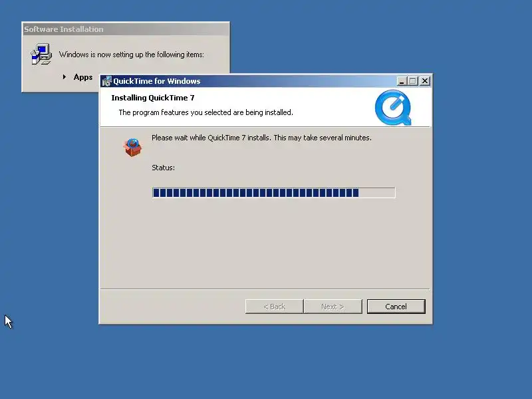This screenshot has height=399, width=532.
Task: Close the QuickTime for Windows installer
Action: 425,81
